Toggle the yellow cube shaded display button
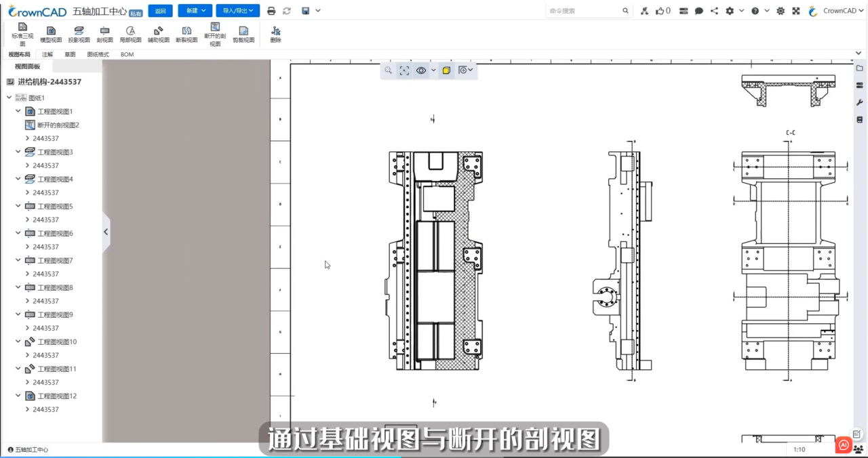 446,70
